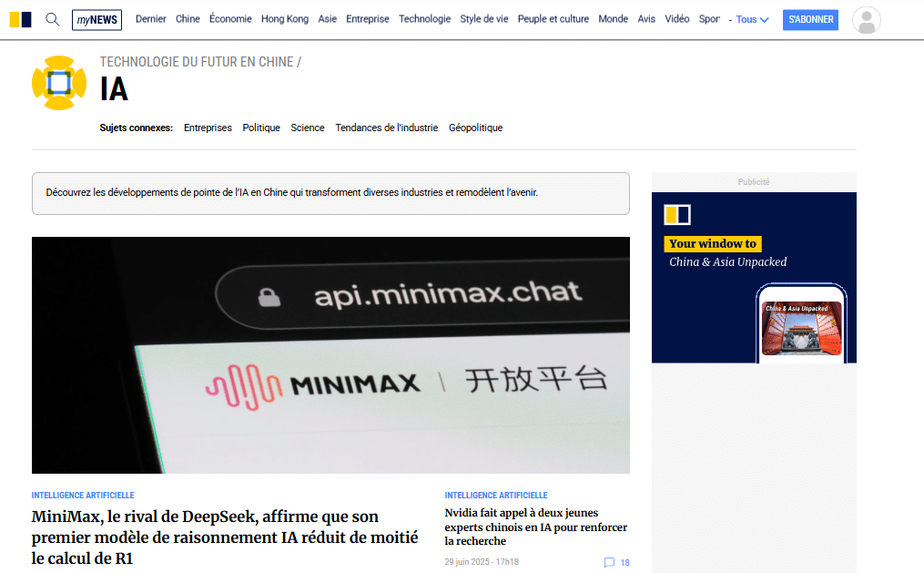Open the China & Asia Unpacked advertisement
The height and width of the screenshot is (573, 924).
pyautogui.click(x=754, y=278)
